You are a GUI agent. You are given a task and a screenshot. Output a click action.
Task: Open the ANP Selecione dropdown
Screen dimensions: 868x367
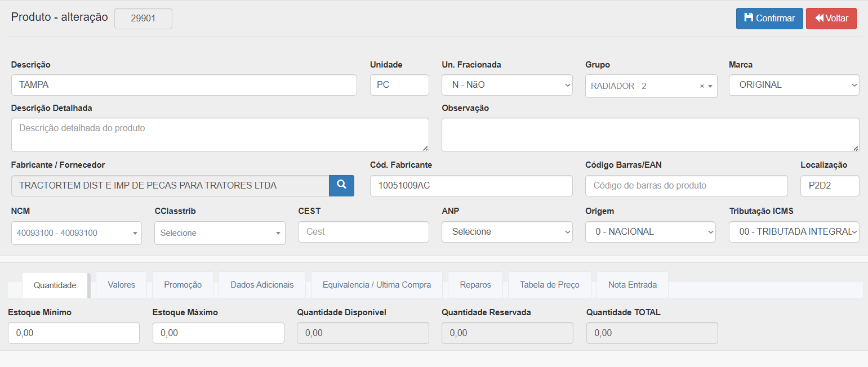[x=507, y=232]
